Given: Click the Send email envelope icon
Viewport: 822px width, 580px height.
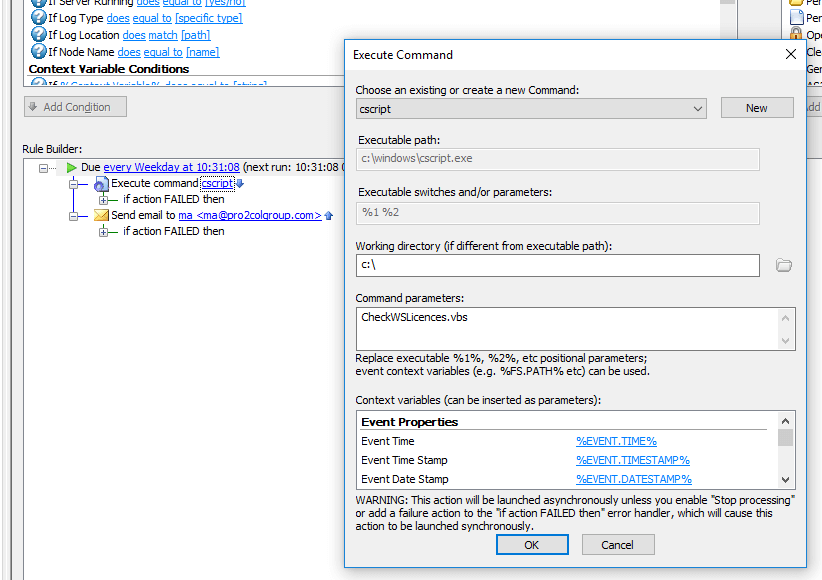Looking at the screenshot, I should pyautogui.click(x=101, y=215).
